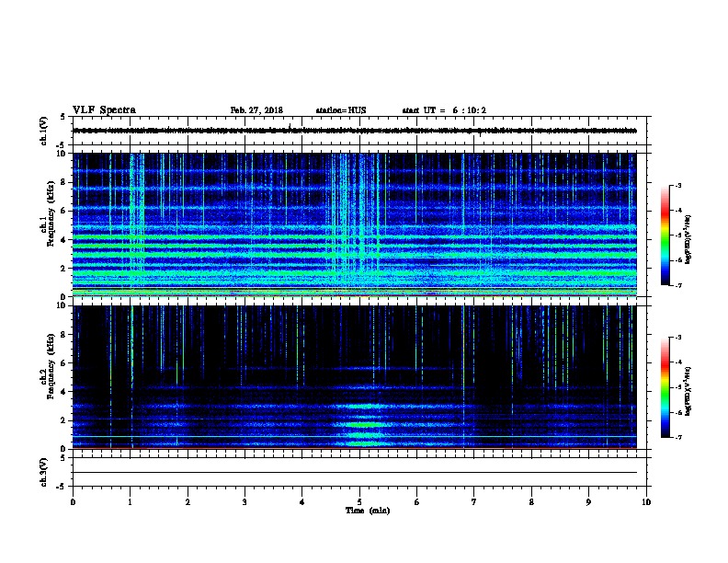The height and width of the screenshot is (563, 728).
Task: Click the ch.1 voltage waveform trace panel
Action: (358, 131)
